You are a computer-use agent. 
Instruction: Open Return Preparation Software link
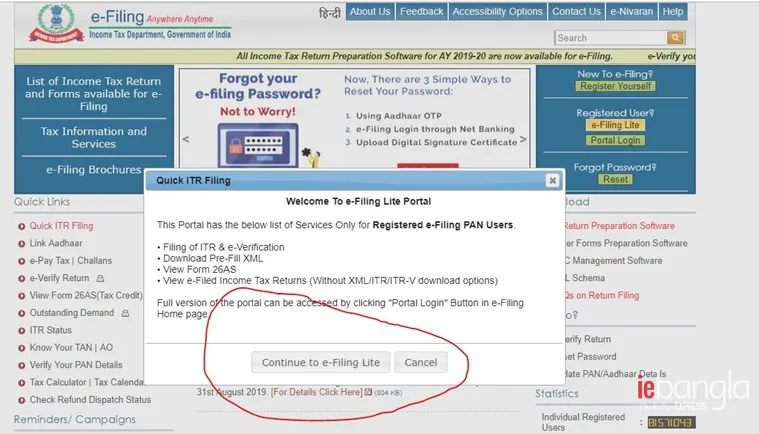620,226
